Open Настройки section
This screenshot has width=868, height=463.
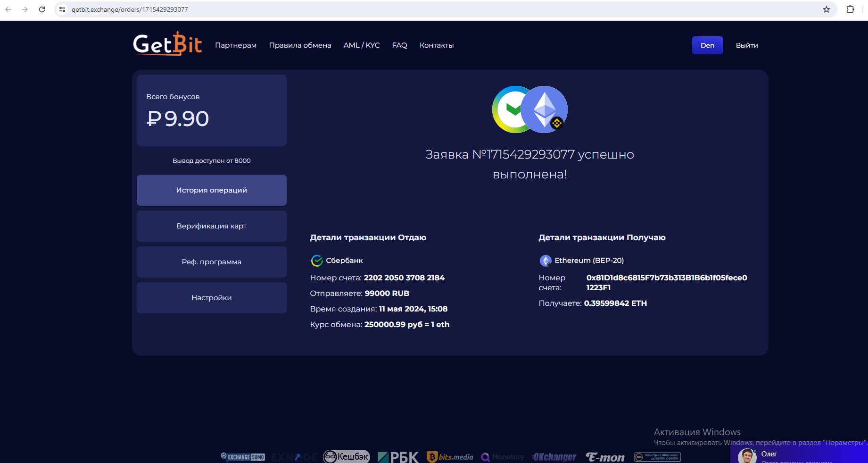click(212, 298)
